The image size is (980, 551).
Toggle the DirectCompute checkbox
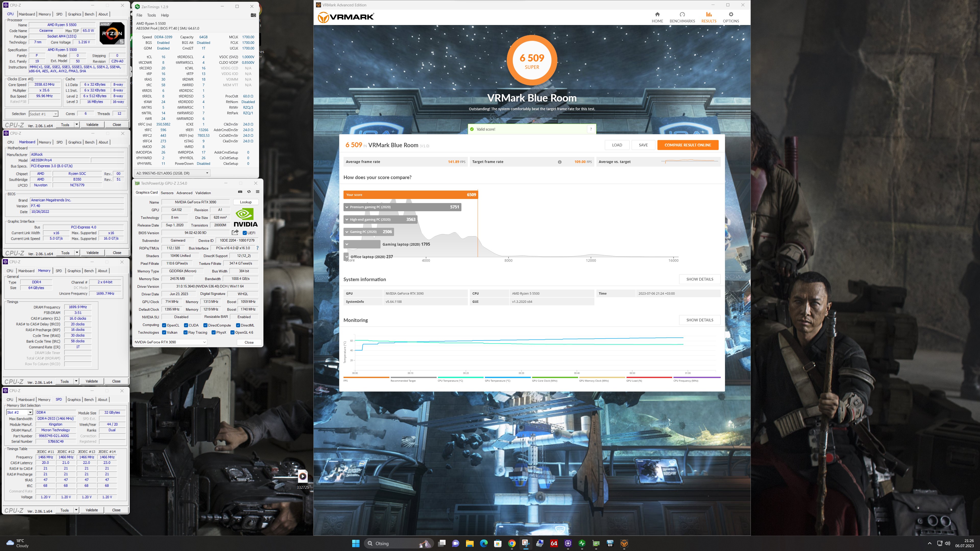[x=205, y=325]
